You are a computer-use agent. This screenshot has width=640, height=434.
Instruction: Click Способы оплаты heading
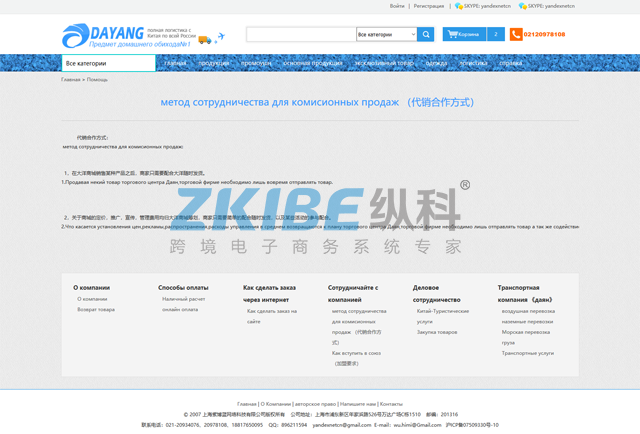(x=183, y=288)
